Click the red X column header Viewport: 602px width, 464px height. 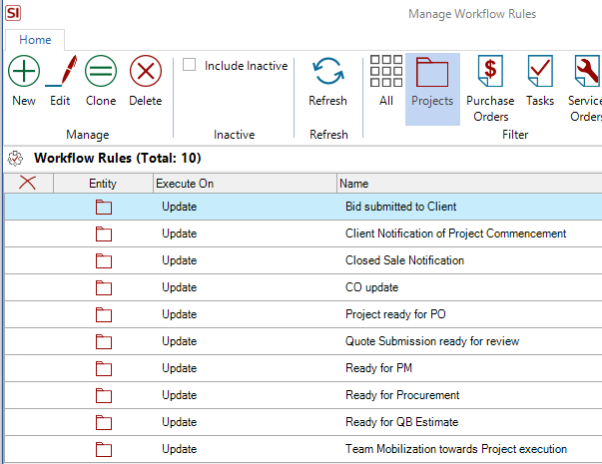pyautogui.click(x=28, y=183)
